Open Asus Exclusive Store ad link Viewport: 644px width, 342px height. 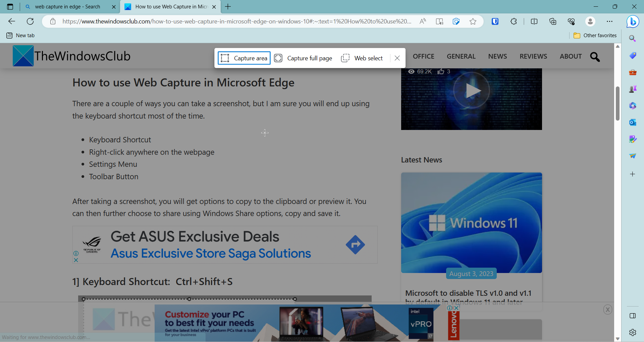pyautogui.click(x=211, y=254)
